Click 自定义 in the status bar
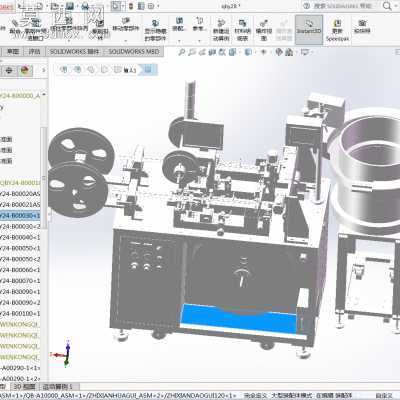The image size is (400, 400). click(x=385, y=396)
